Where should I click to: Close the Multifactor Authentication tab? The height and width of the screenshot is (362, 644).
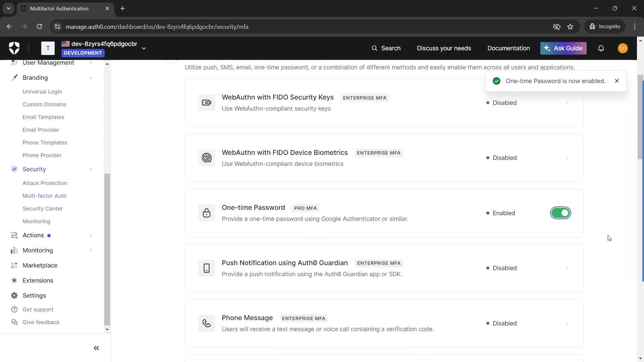tap(107, 8)
